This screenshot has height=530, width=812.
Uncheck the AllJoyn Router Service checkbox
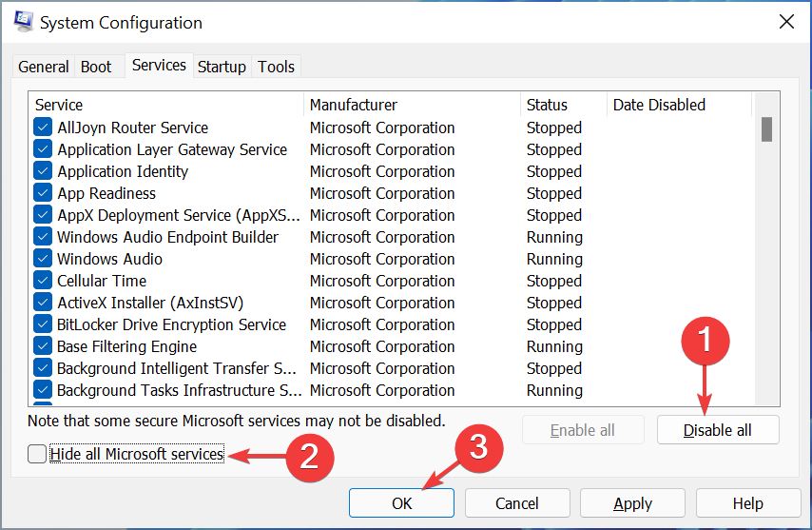click(x=43, y=127)
